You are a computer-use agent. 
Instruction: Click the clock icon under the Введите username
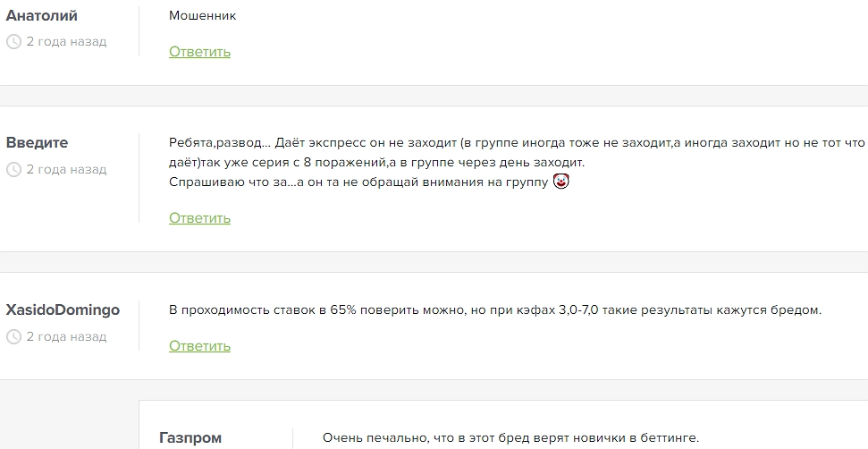click(13, 169)
